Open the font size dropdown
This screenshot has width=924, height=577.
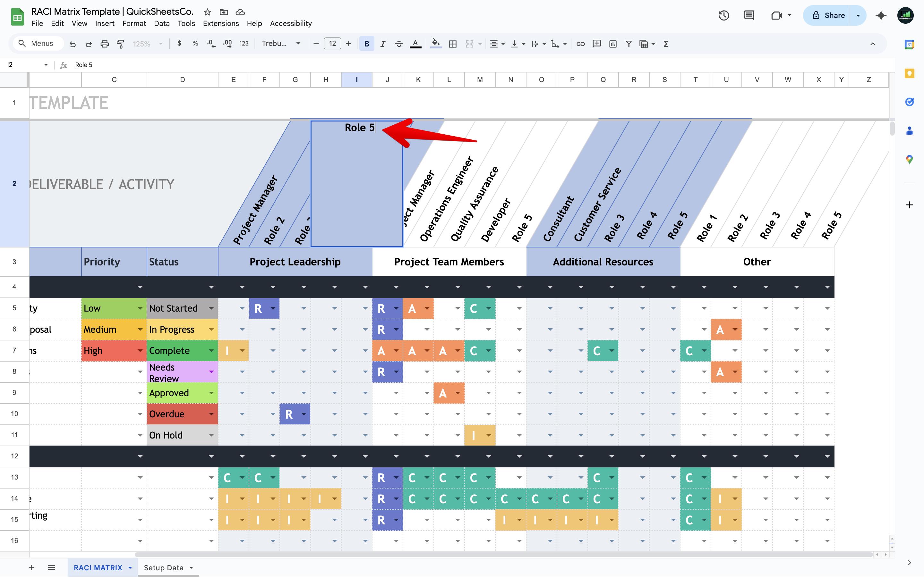coord(332,44)
